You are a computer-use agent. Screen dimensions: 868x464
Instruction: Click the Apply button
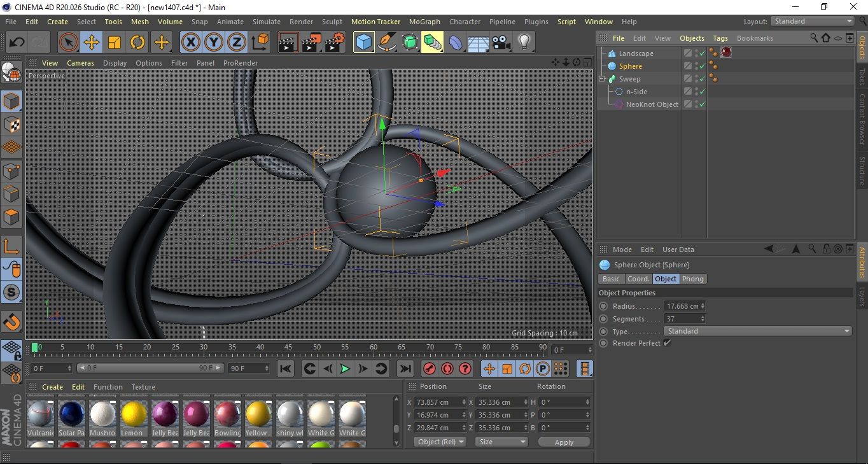coord(564,442)
